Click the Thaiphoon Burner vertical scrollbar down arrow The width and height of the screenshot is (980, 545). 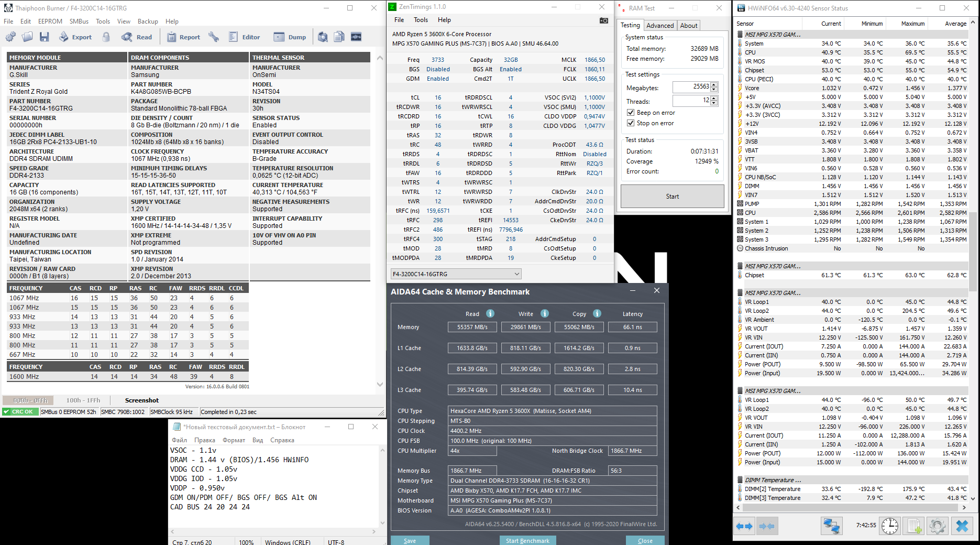(380, 384)
